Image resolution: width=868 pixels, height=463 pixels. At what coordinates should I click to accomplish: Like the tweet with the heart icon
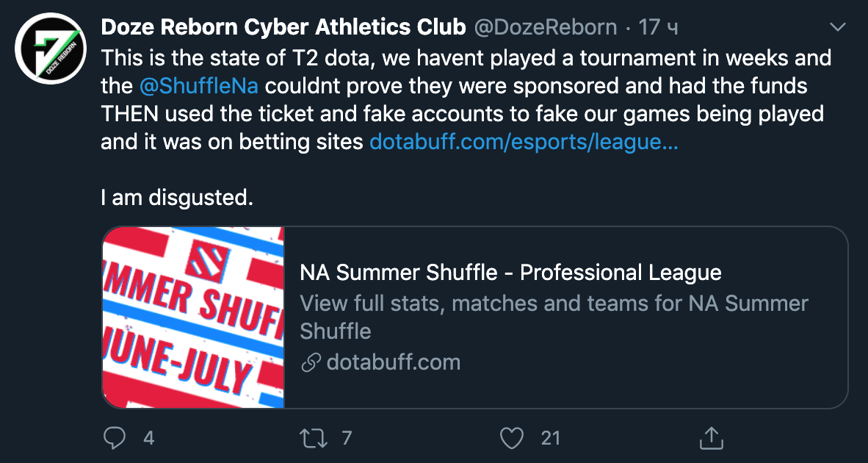(x=510, y=439)
